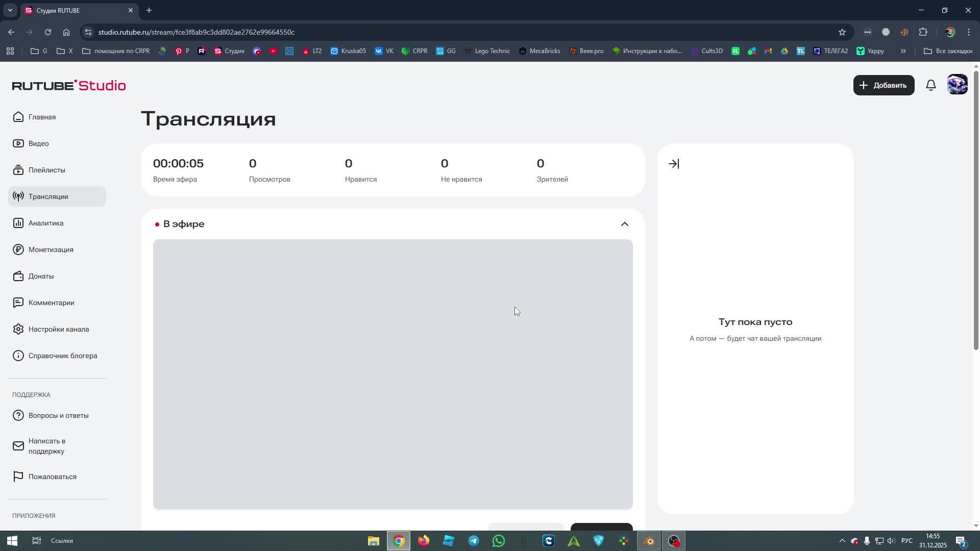Open the Windows Start menu

pyautogui.click(x=12, y=541)
